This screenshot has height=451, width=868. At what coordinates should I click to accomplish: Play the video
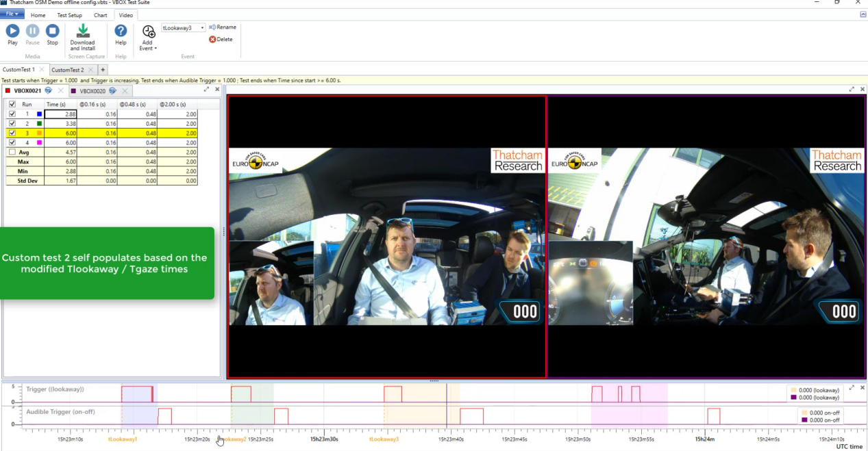tap(12, 31)
